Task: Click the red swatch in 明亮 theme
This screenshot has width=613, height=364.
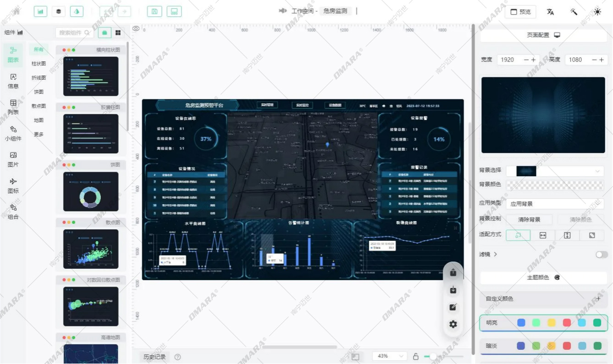Action: (x=567, y=323)
